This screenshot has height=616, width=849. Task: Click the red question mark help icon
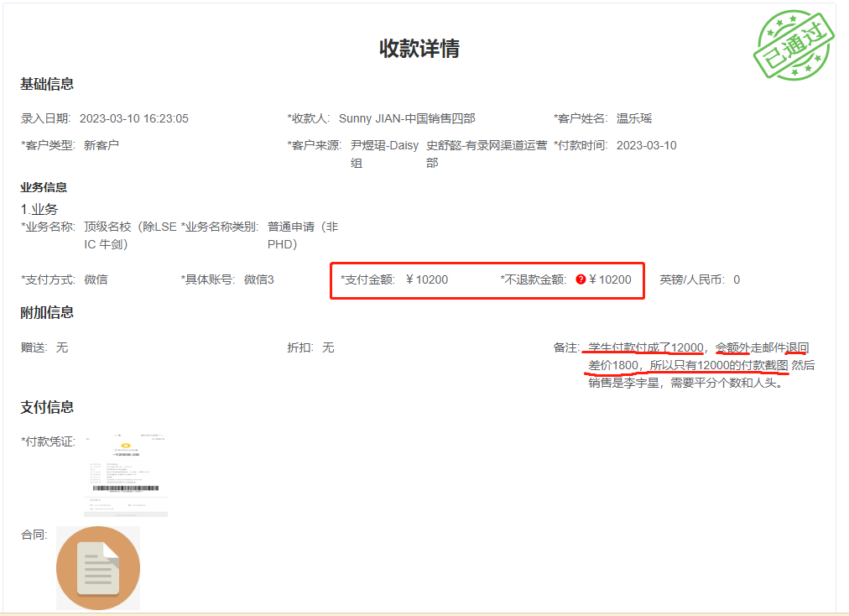click(581, 279)
